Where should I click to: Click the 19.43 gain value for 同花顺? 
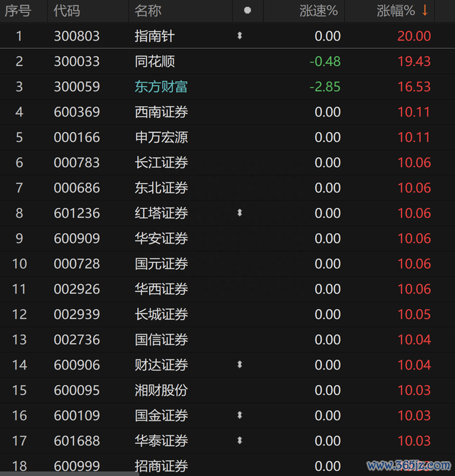(414, 61)
